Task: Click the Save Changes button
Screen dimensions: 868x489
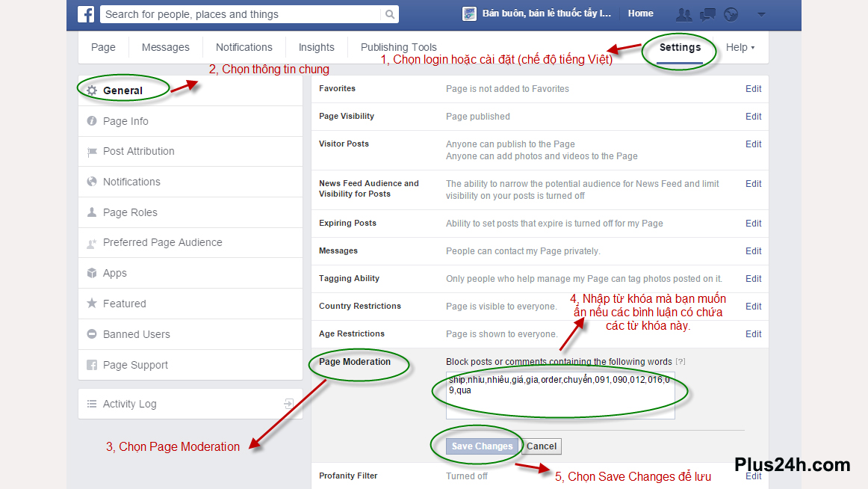Action: click(482, 446)
